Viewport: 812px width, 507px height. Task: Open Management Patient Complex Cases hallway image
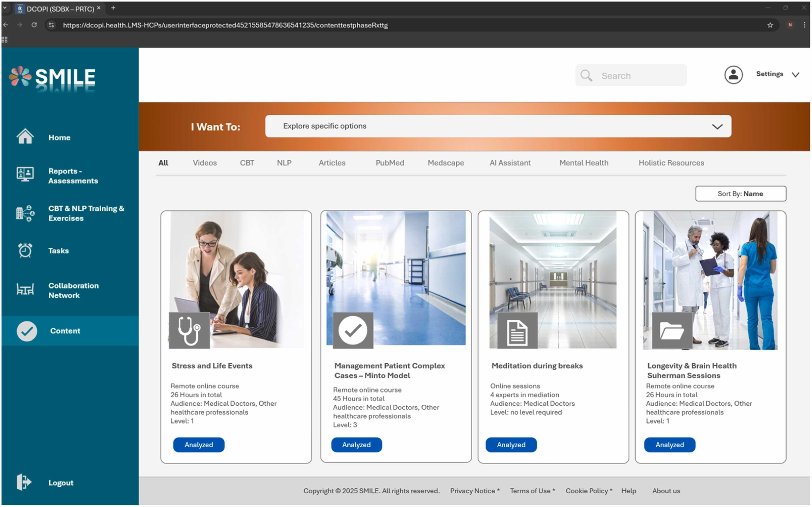(x=396, y=278)
